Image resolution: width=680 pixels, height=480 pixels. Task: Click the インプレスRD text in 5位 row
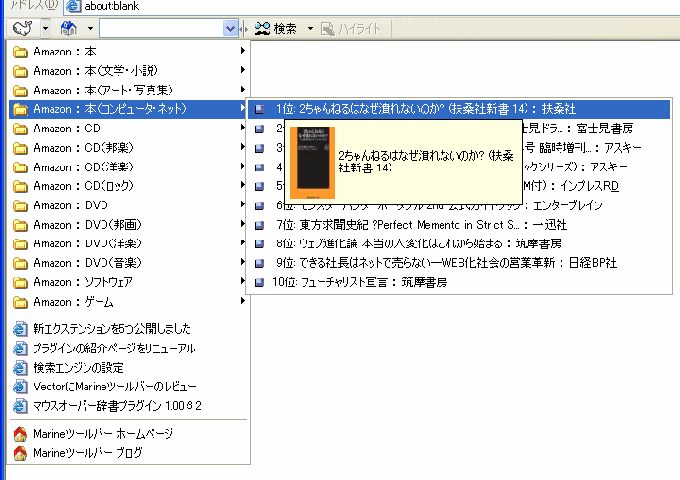click(589, 186)
